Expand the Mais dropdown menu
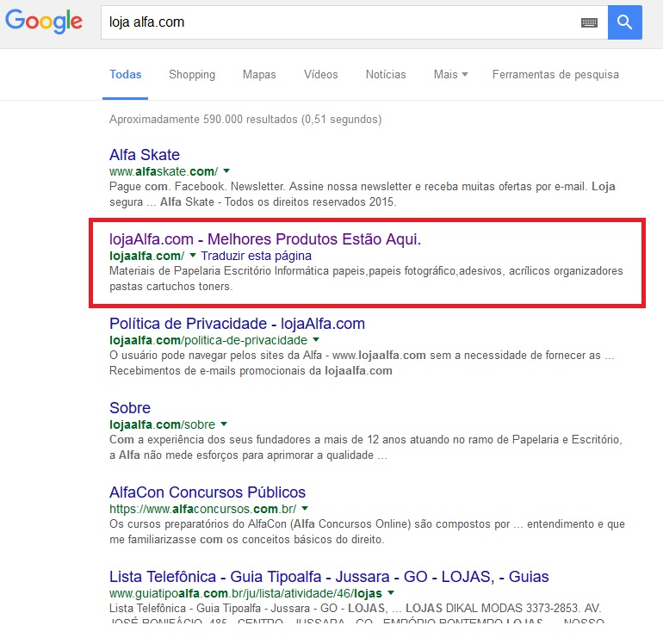Screen dimensions: 663x644 coord(450,74)
